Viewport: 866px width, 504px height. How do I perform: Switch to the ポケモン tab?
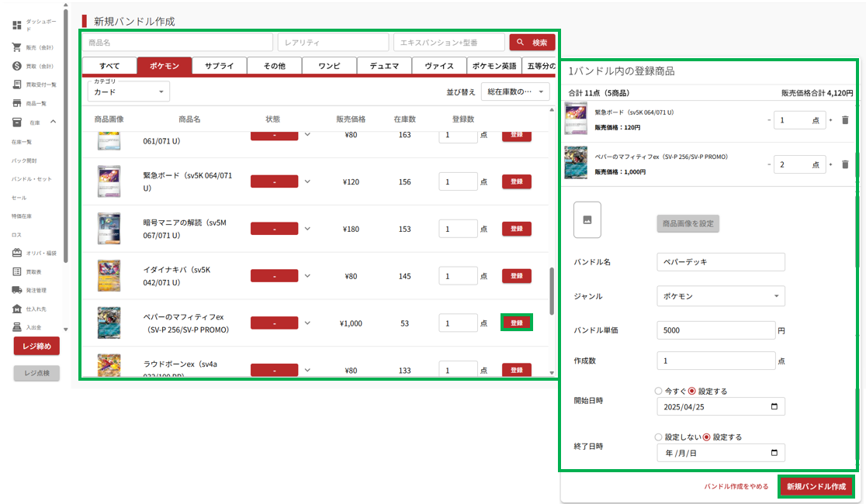pos(165,66)
